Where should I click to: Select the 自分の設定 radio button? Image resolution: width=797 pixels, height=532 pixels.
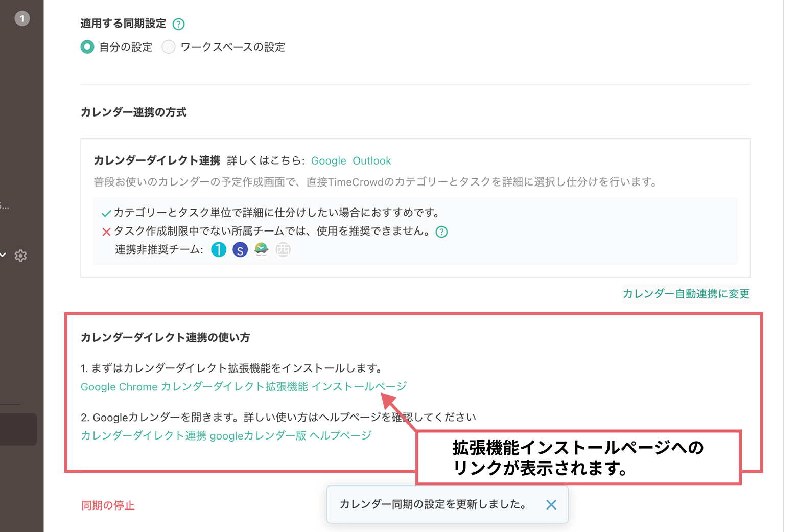coord(87,47)
